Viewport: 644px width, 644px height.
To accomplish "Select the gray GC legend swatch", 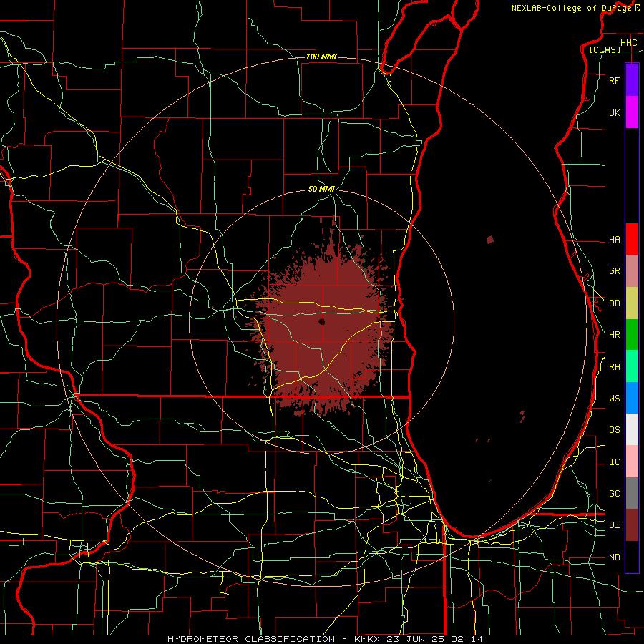I will pos(632,493).
